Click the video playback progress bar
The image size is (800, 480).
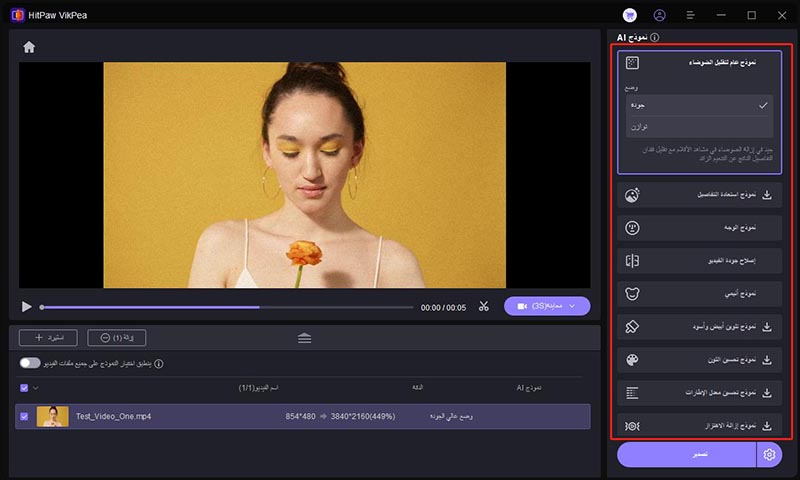pyautogui.click(x=226, y=307)
